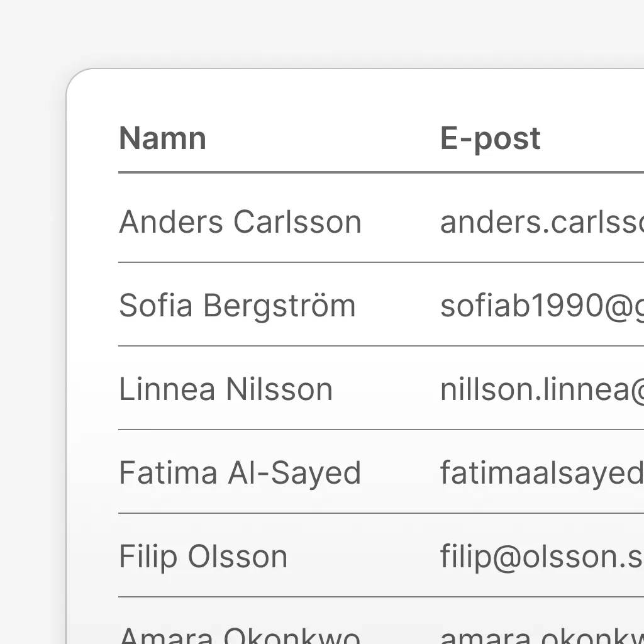Image resolution: width=644 pixels, height=644 pixels.
Task: Open the nillson.linnea email address
Action: (541, 389)
